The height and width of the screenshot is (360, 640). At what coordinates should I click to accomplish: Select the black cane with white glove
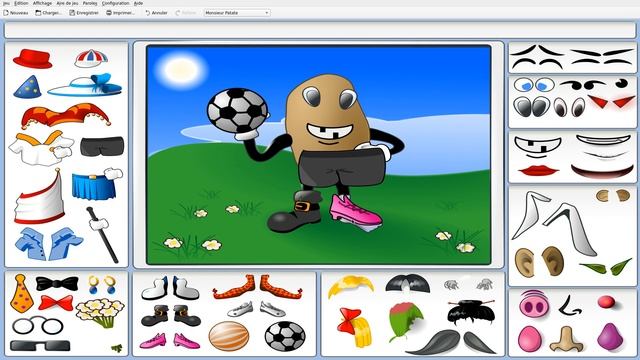[102, 234]
